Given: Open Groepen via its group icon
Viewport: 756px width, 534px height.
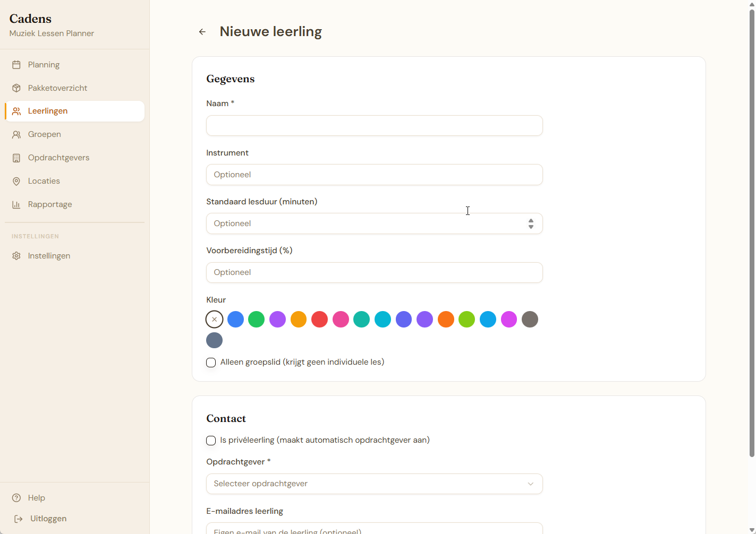Looking at the screenshot, I should pyautogui.click(x=16, y=134).
